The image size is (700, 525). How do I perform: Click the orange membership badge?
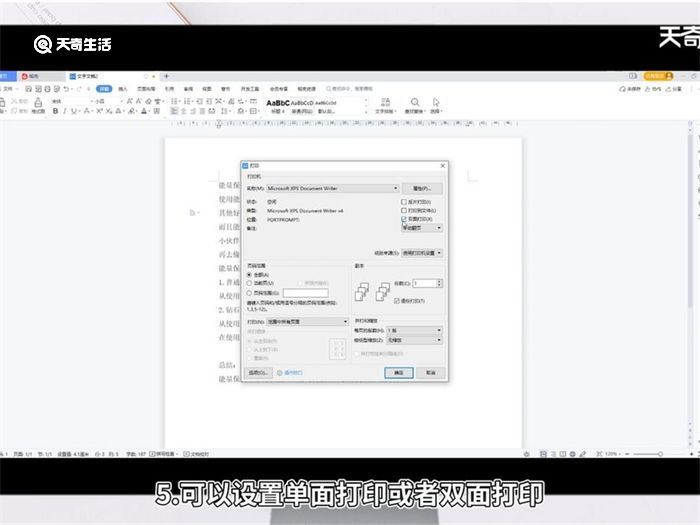[658, 76]
